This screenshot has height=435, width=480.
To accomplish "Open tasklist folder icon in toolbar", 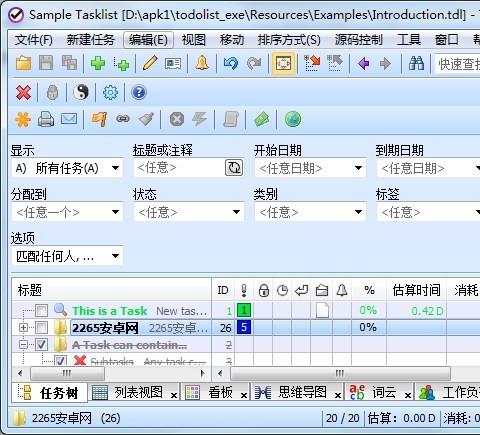I will 23,63.
